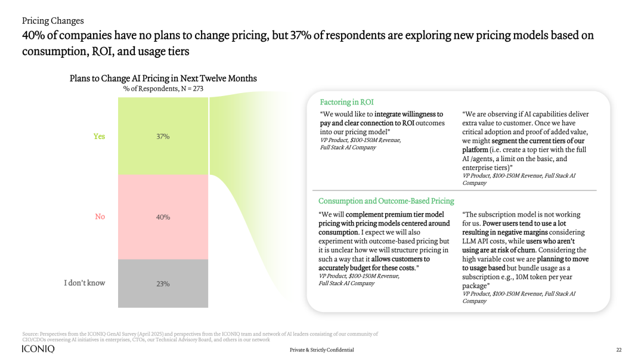Click the chart title "Plans to Change AI Pricing"

(163, 78)
